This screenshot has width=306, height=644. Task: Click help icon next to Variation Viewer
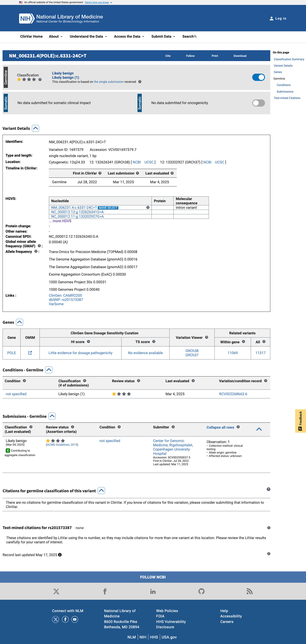[207, 337]
